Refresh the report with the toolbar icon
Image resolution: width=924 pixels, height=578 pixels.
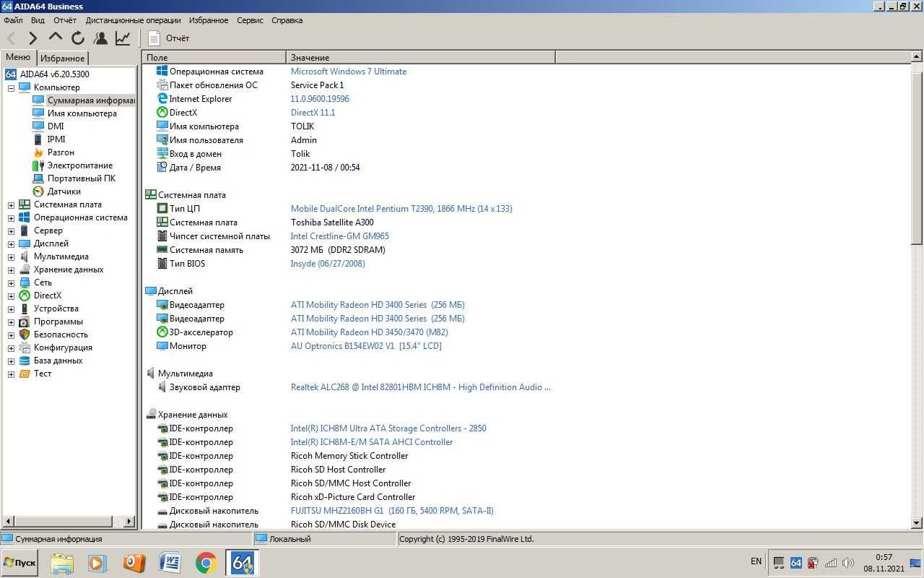click(78, 38)
